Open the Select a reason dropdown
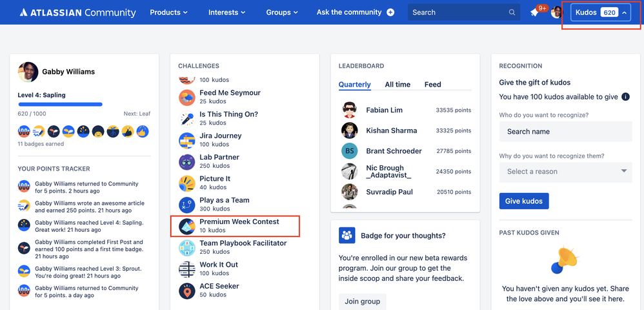This screenshot has height=310, width=644. tap(565, 171)
